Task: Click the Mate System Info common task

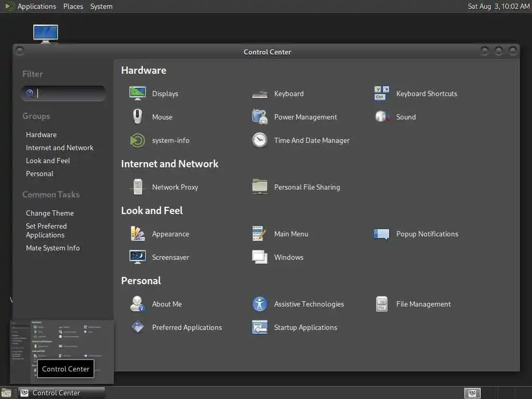Action: (x=52, y=248)
